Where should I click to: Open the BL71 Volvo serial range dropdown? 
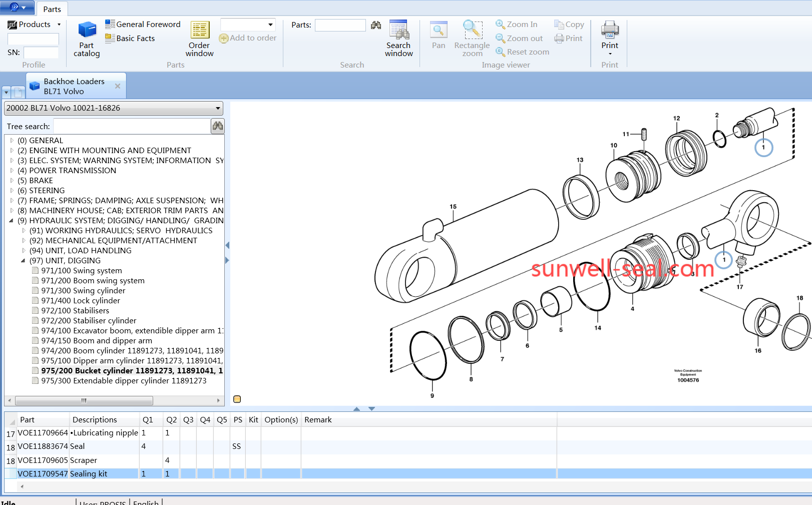[x=218, y=108]
